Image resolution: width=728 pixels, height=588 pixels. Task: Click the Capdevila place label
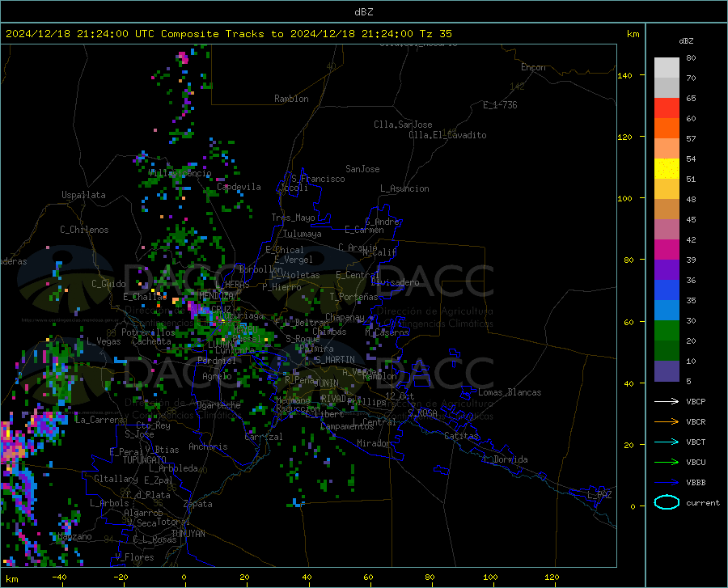(239, 187)
